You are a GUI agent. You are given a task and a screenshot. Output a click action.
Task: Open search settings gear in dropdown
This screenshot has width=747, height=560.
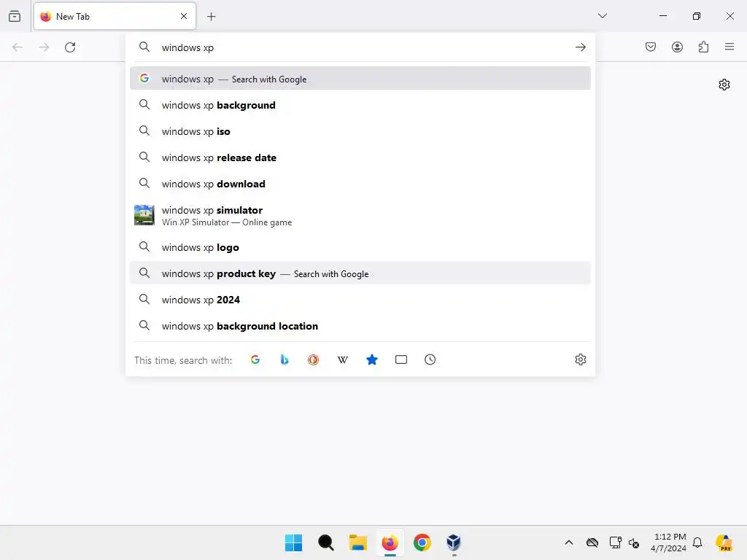click(580, 359)
